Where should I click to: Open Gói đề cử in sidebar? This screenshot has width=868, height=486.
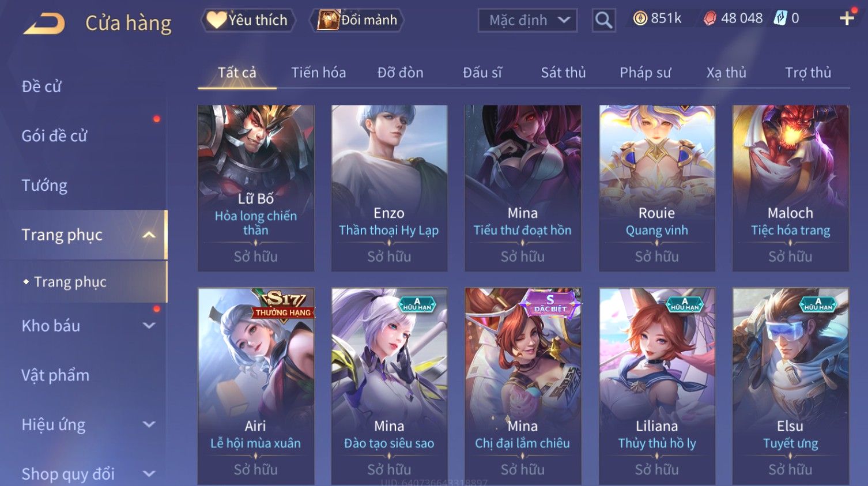point(54,136)
